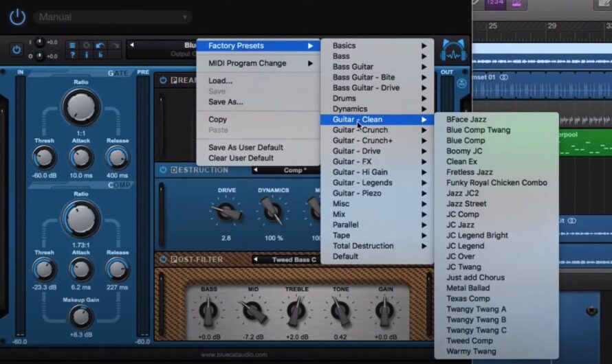Image resolution: width=612 pixels, height=364 pixels.
Task: Open the help question mark icon
Action: point(72,56)
